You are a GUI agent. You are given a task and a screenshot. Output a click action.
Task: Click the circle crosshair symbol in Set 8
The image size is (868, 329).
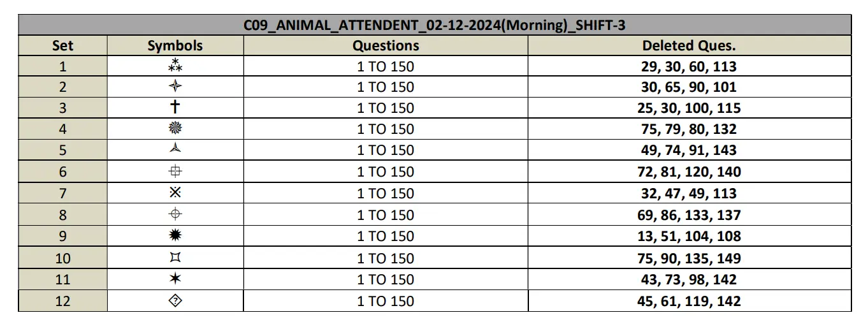pyautogui.click(x=175, y=215)
